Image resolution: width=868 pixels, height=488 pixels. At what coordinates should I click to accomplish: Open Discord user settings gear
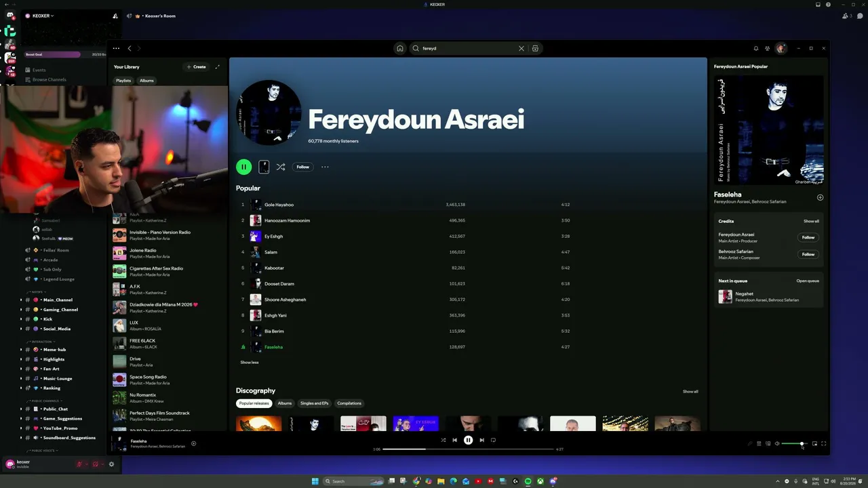pyautogui.click(x=111, y=464)
